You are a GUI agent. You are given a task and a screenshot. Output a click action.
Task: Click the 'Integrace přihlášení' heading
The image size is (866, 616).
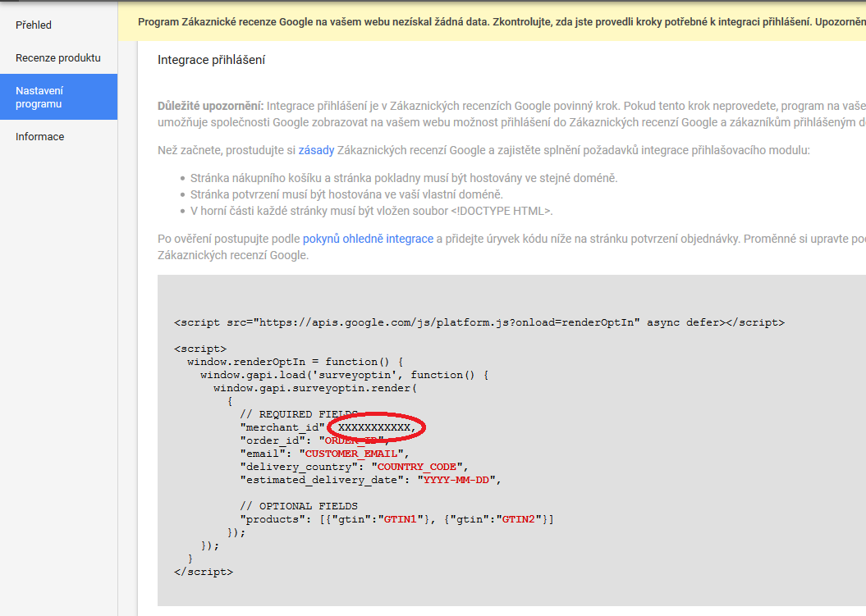[x=211, y=60]
